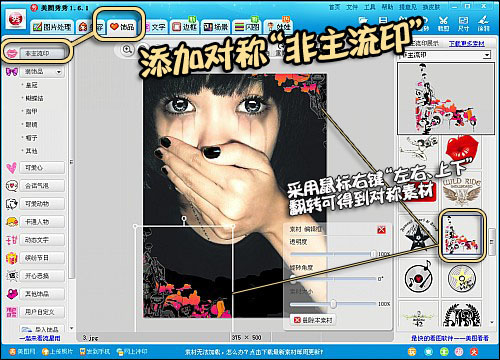Expand the 潮饰品 category dropdown arrow
Image resolution: width=500 pixels, height=360 pixels.
[x=59, y=72]
